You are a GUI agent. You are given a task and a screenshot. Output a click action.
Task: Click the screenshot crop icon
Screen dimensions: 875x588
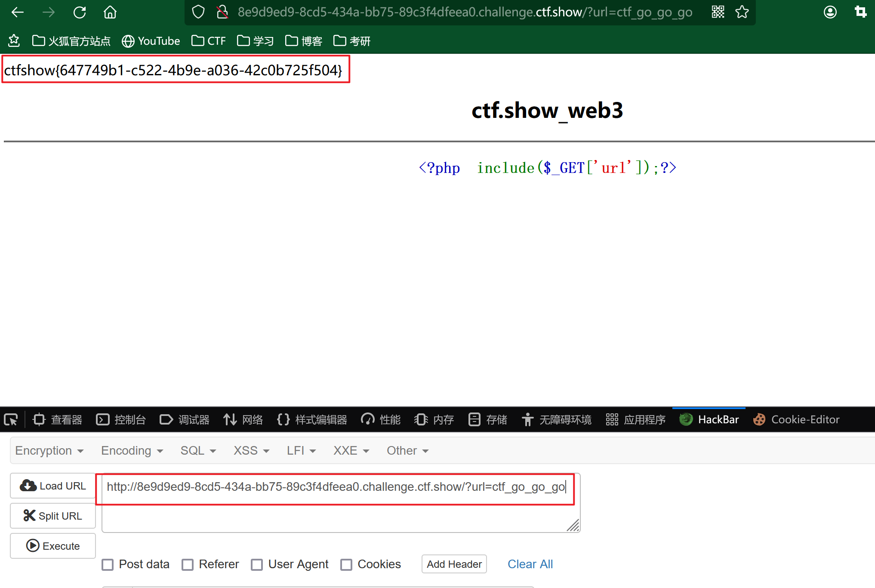860,12
